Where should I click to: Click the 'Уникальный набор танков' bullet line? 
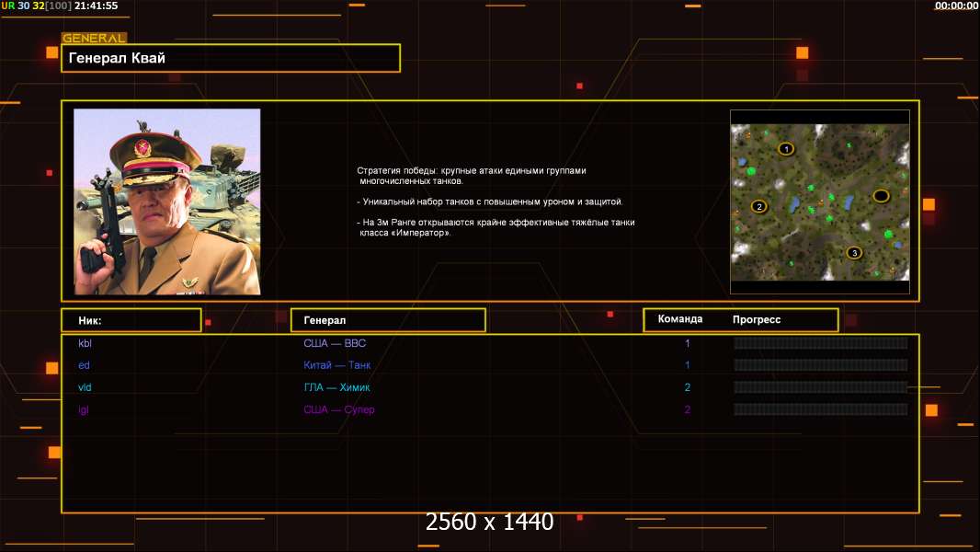click(490, 201)
